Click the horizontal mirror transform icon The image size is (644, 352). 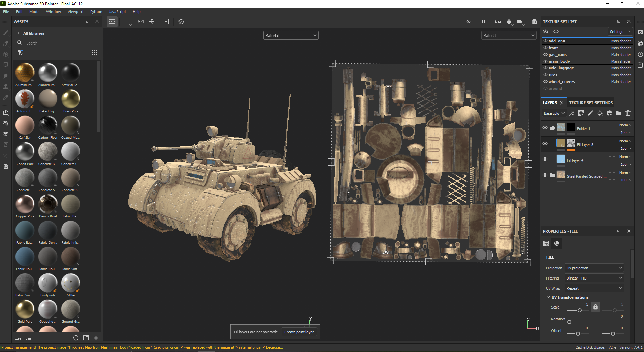(141, 22)
